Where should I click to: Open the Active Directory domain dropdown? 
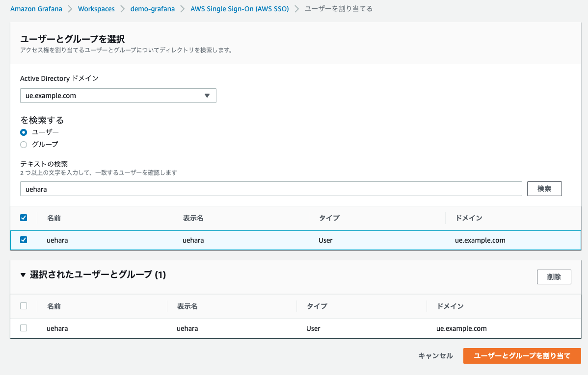point(118,96)
